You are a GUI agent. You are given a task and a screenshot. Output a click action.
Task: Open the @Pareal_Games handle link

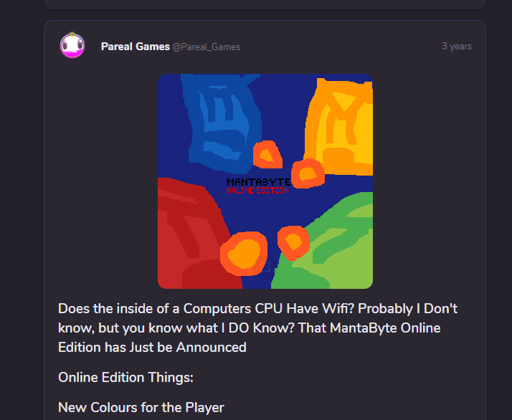pos(207,47)
